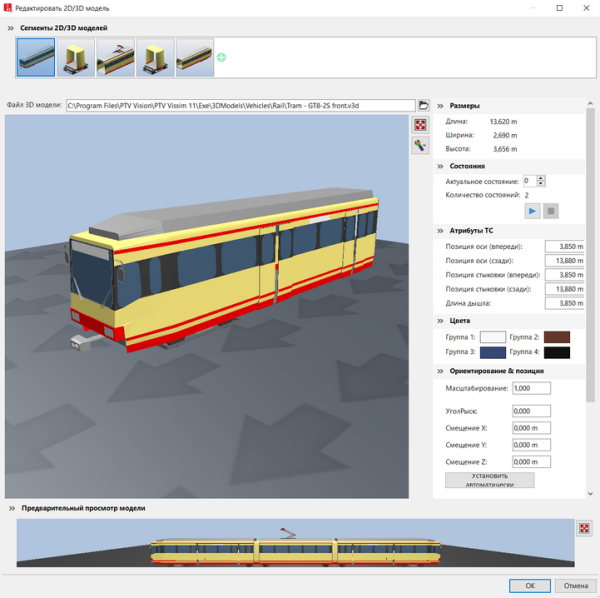The width and height of the screenshot is (600, 598).
Task: Click the Отмена button
Action: click(575, 585)
